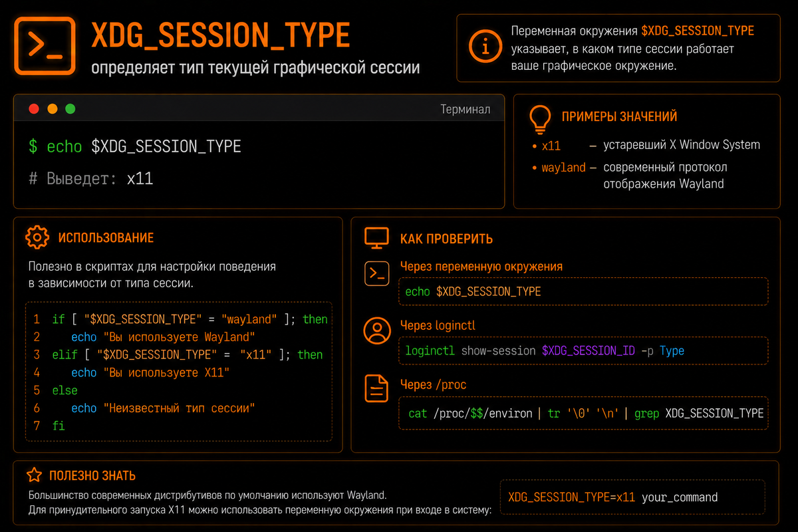The image size is (798, 532).
Task: Click the XDG_SESSION_TYPE=x11 your_command box
Action: (x=632, y=497)
